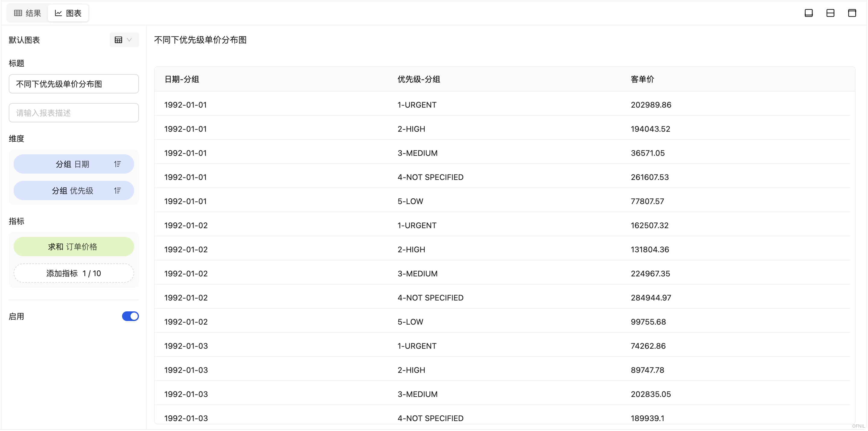This screenshot has height=431, width=868.
Task: Click 添加指标 1 / 10 button
Action: tap(74, 273)
